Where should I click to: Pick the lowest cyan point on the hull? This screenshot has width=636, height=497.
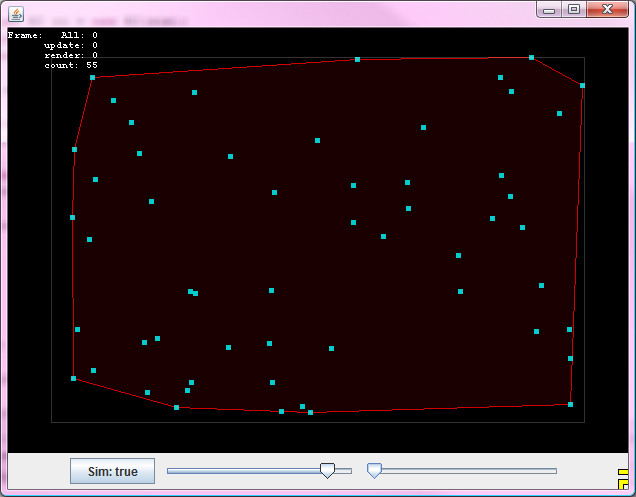click(x=310, y=412)
